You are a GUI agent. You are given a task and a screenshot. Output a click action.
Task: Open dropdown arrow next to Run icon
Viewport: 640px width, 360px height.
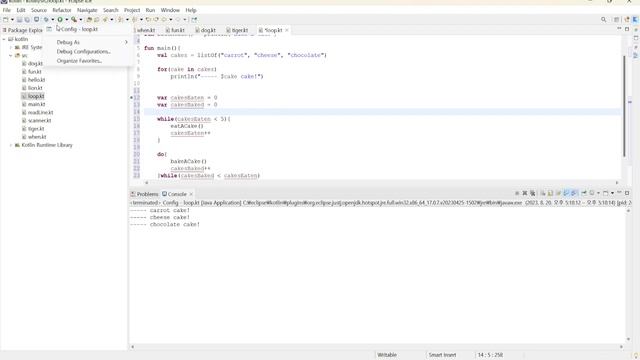67,20
